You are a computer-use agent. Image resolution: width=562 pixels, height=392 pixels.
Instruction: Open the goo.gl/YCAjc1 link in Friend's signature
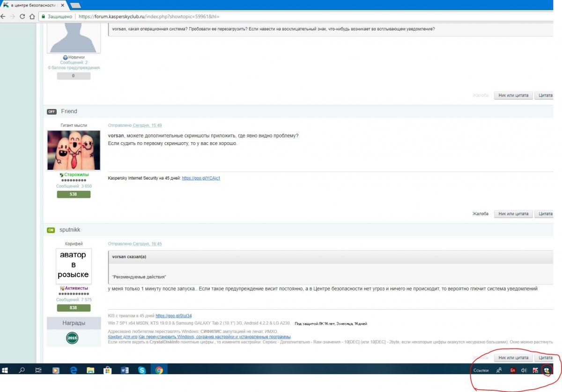[201, 178]
